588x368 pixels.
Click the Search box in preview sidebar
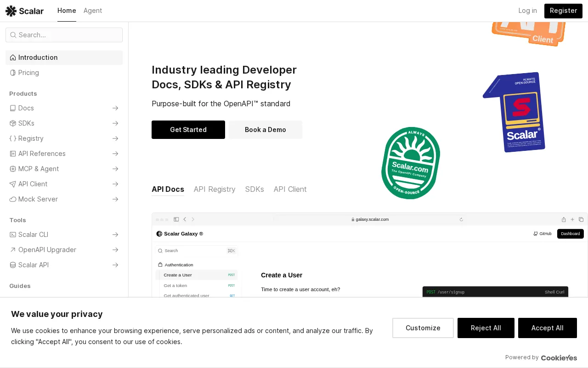197,251
